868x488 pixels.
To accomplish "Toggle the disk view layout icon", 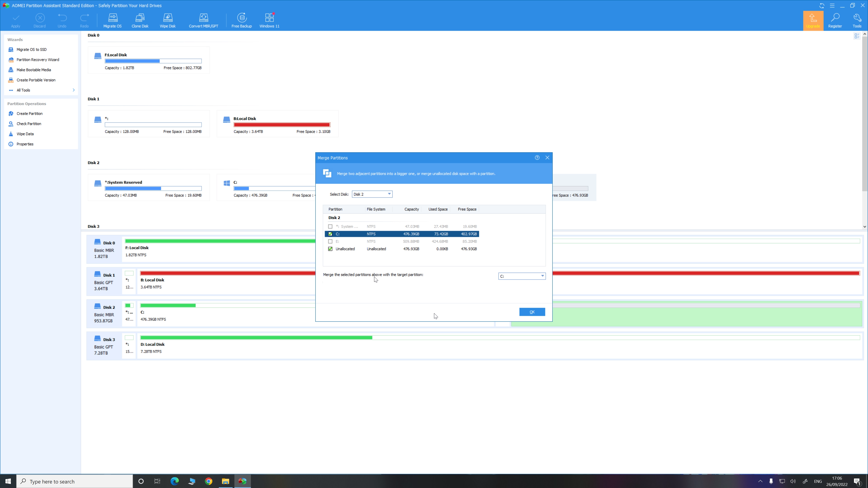I will 857,36.
